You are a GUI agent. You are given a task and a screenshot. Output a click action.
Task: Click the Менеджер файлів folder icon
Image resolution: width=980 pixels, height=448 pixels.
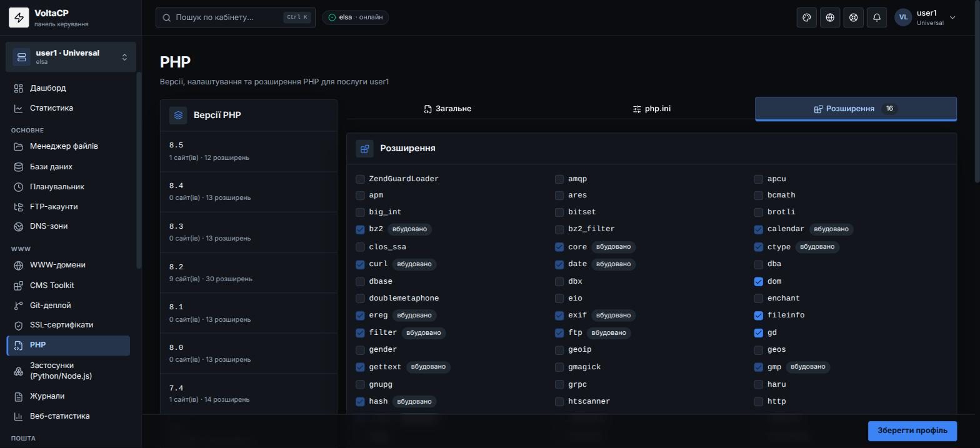tap(19, 146)
